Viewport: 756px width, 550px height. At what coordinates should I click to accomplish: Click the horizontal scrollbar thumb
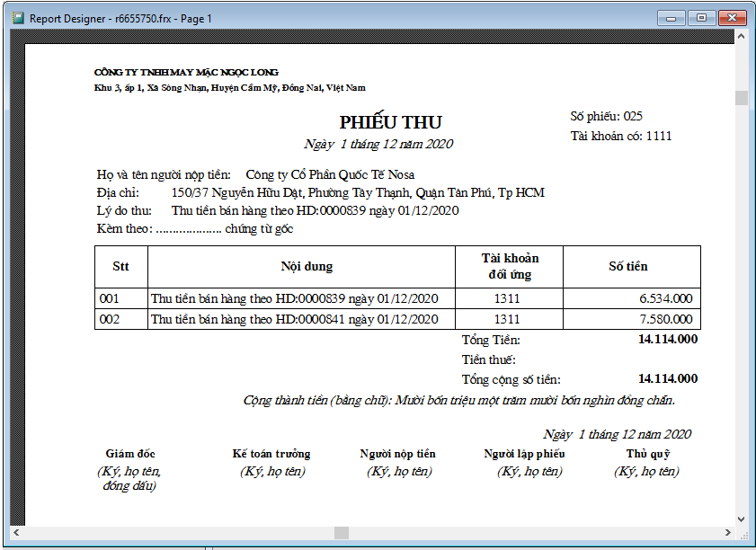point(342,532)
